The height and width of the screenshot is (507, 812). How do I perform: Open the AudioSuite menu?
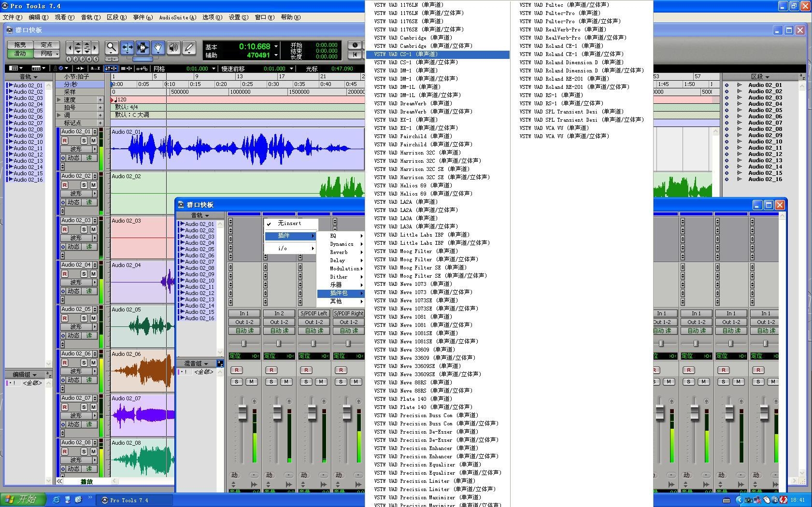coord(177,17)
